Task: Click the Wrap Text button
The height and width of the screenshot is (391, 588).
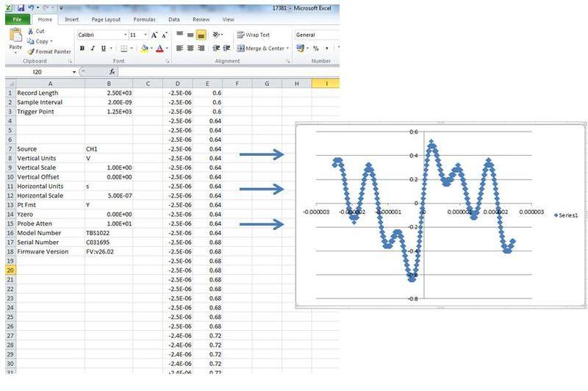Action: 253,35
